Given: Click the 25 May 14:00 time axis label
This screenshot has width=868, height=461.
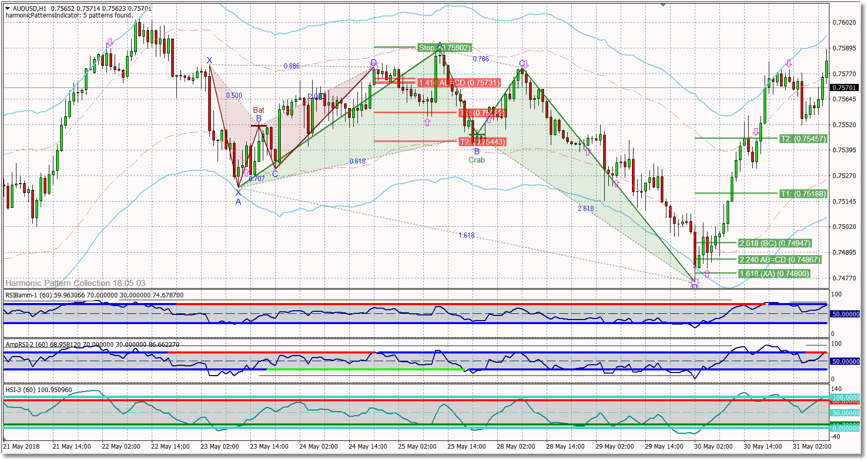Looking at the screenshot, I should (466, 447).
